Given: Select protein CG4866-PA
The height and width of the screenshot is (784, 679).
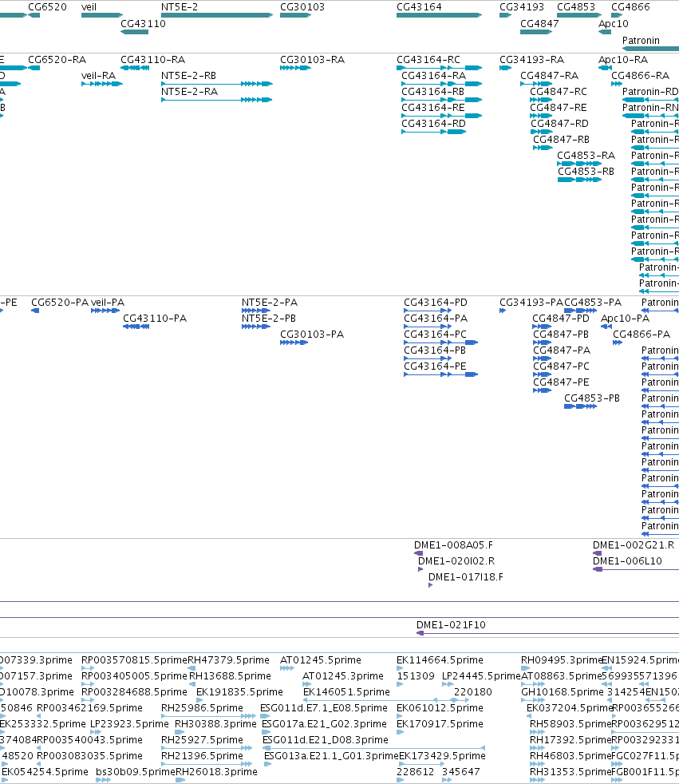Looking at the screenshot, I should pos(618,343).
